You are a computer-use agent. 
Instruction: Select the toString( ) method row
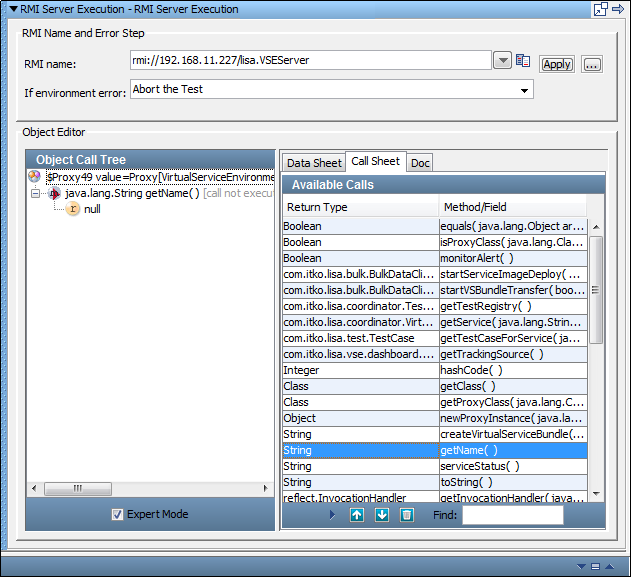(x=435, y=482)
